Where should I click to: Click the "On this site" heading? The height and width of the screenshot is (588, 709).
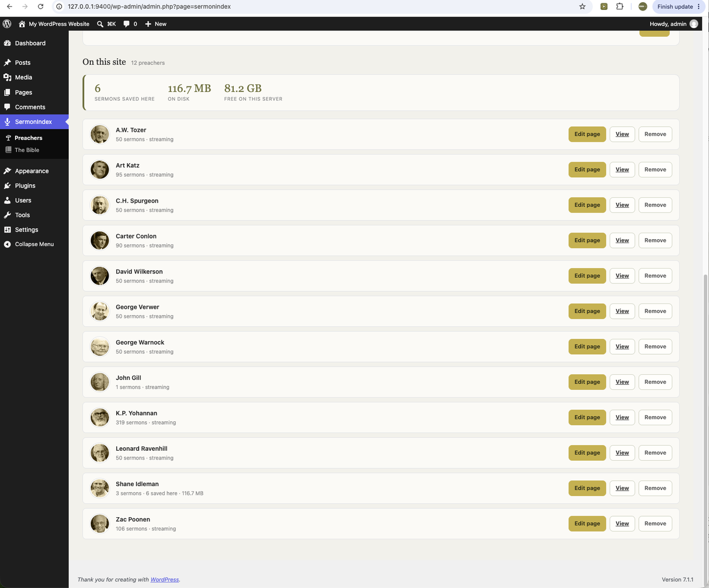(x=104, y=62)
